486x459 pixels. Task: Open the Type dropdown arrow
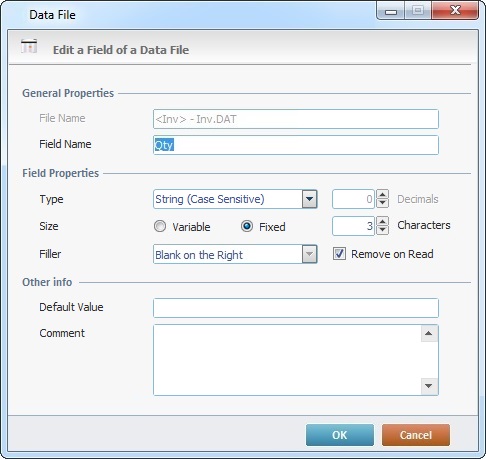(309, 199)
